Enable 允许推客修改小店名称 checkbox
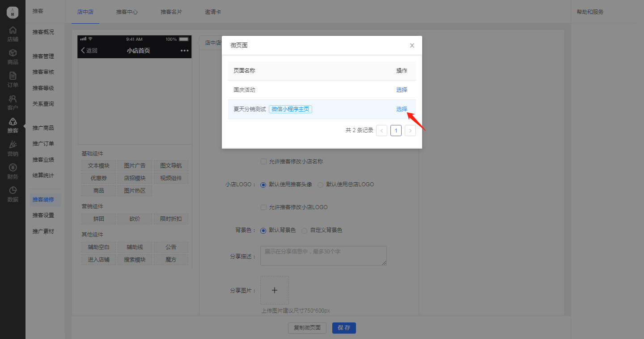This screenshot has width=644, height=339. (263, 161)
